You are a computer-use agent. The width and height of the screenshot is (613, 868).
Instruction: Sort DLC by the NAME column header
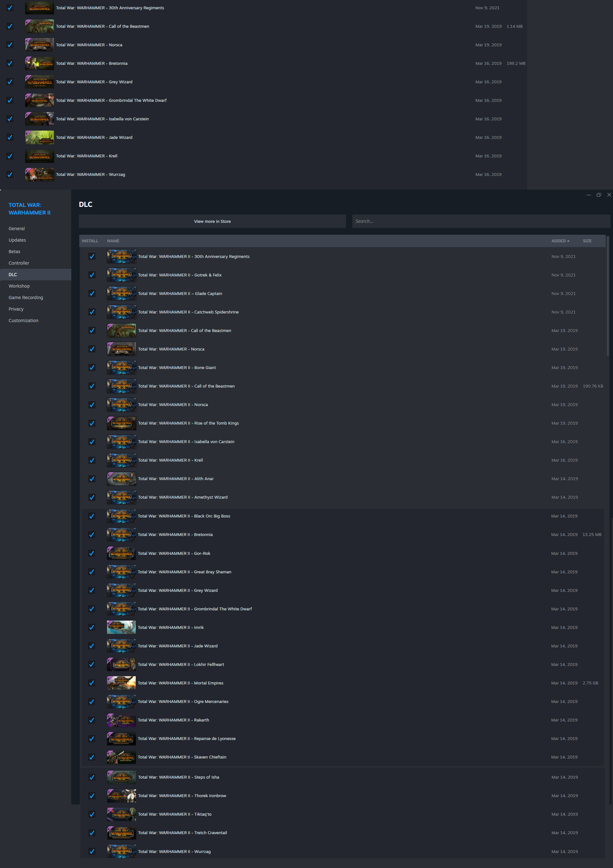(113, 241)
